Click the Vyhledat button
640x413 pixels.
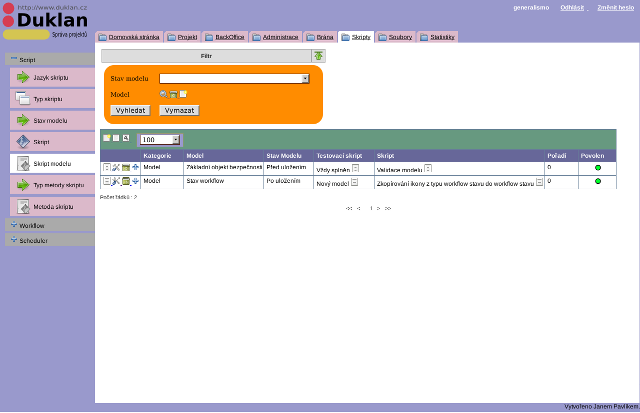pyautogui.click(x=131, y=111)
